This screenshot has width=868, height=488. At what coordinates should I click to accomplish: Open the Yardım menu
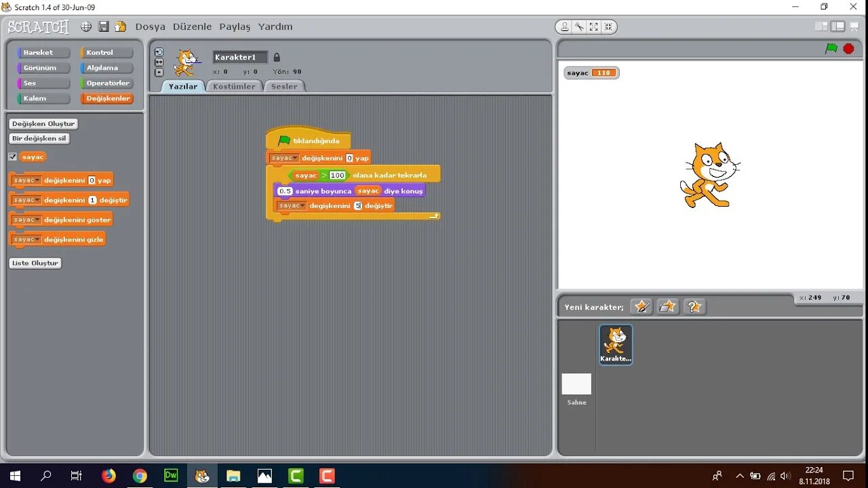275,26
